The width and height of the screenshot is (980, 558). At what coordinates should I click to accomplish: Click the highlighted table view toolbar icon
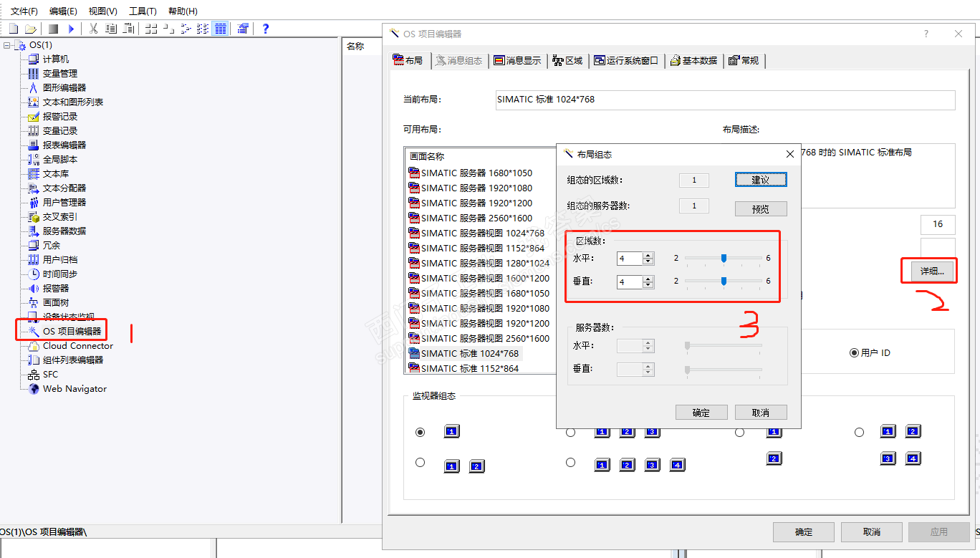pyautogui.click(x=221, y=29)
